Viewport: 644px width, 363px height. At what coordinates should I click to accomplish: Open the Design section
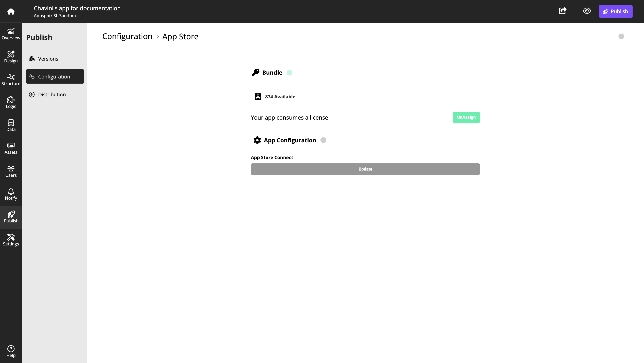(x=11, y=57)
